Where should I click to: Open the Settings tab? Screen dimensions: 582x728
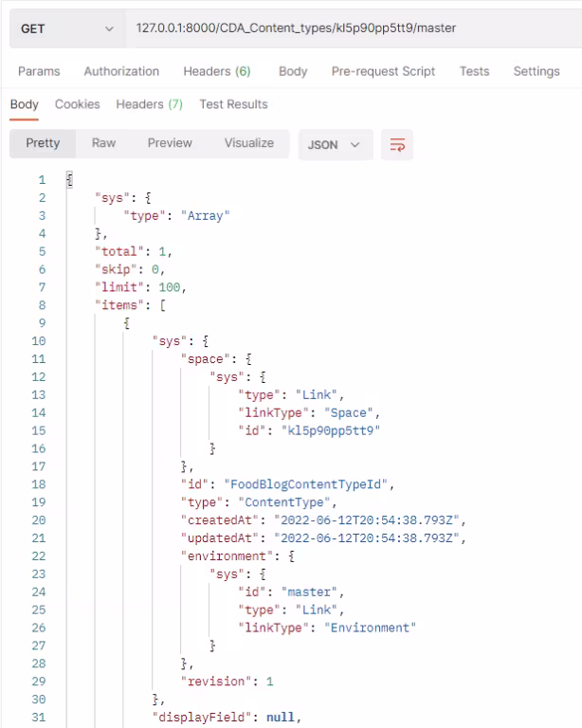(537, 71)
